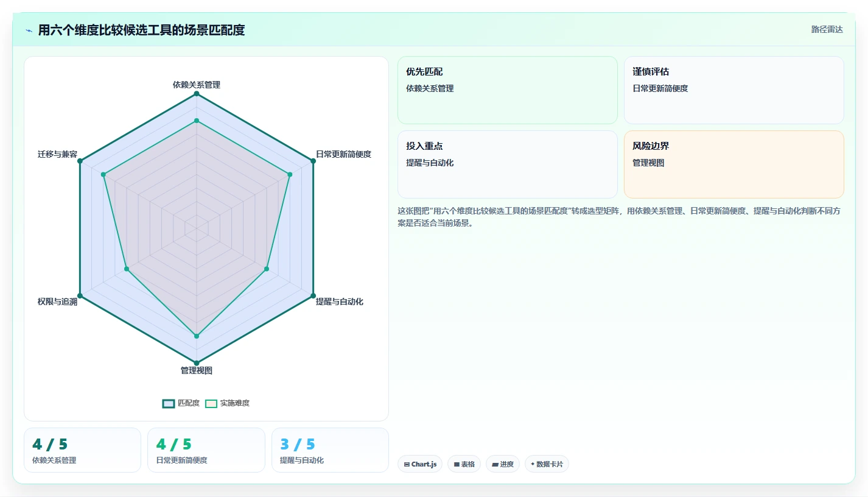The height and width of the screenshot is (497, 868).
Task: Click 依赖关系管理 text in 优先匹配 card
Action: tap(430, 88)
